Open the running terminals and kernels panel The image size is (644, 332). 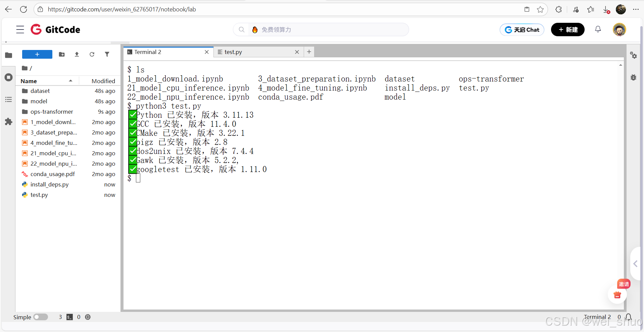coord(8,77)
